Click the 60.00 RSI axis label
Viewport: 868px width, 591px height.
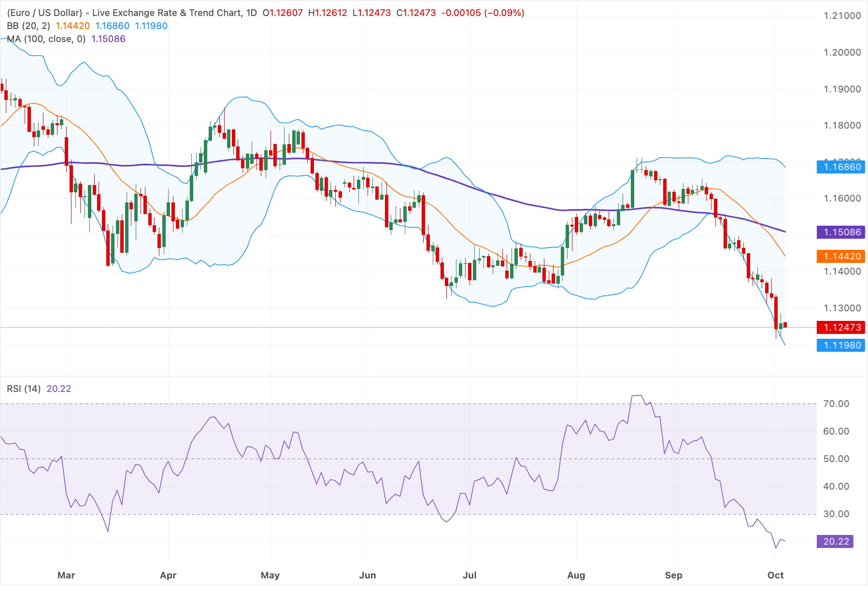tap(836, 432)
